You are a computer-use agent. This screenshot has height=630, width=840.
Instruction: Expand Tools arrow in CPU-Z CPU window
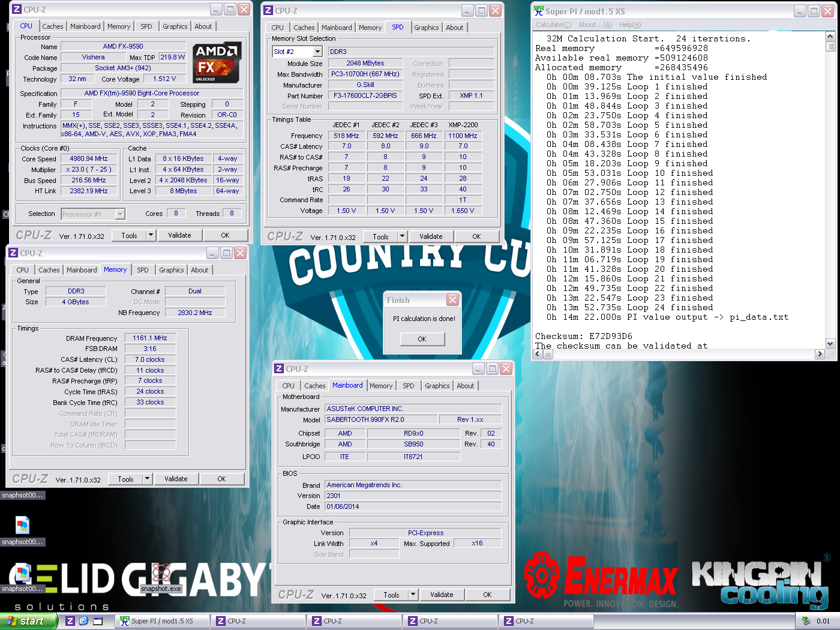tap(151, 235)
